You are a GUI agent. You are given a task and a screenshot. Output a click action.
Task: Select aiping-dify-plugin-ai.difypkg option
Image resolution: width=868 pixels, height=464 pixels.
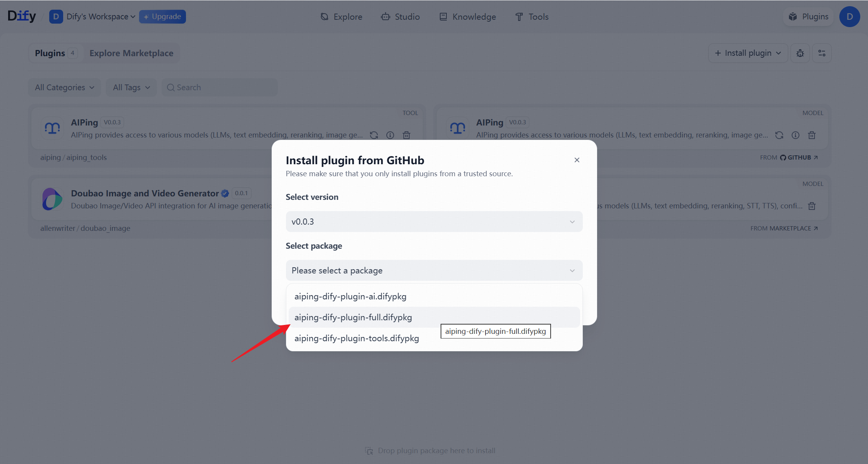point(350,296)
